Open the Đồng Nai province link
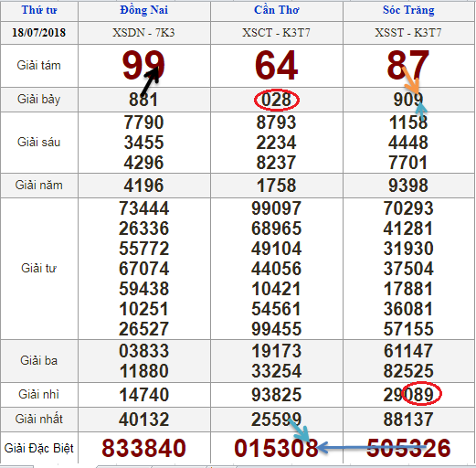476x468 pixels. 144,10
